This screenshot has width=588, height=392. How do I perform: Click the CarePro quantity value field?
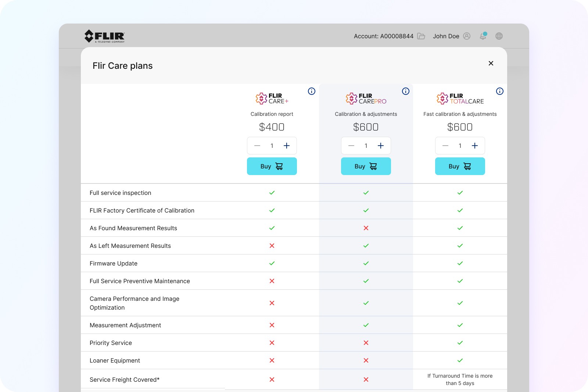[x=366, y=146]
